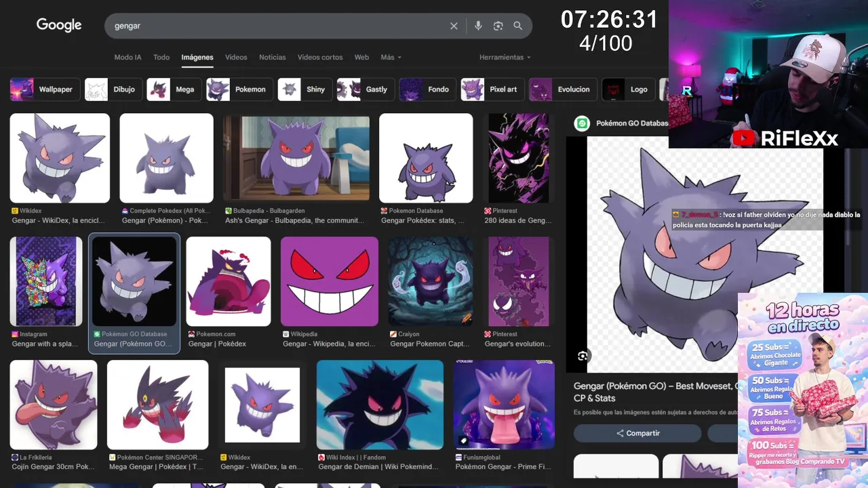Click Pokémon GO Database source favicon in preview
Screen dimensions: 868x488
(582, 123)
